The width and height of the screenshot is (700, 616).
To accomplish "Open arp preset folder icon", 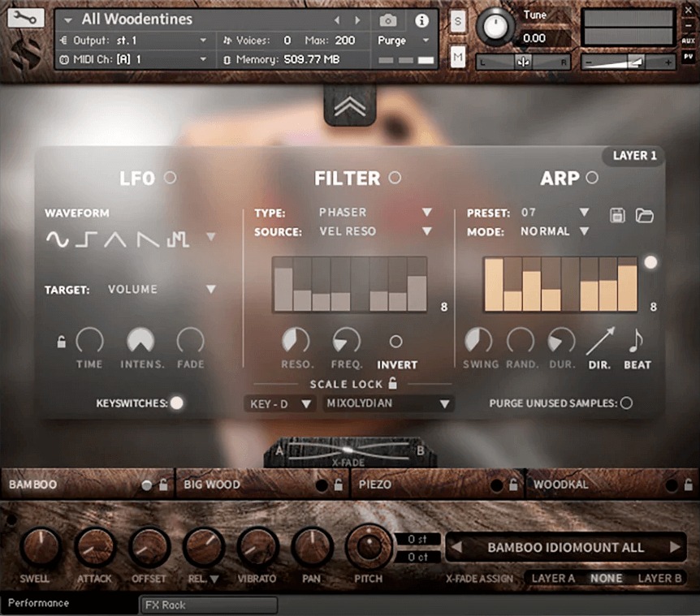I will pyautogui.click(x=644, y=215).
